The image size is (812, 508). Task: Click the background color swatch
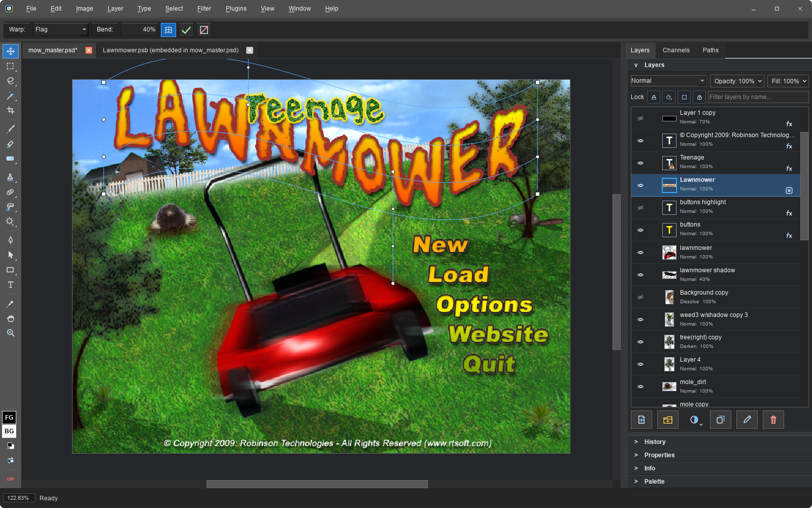[9, 431]
